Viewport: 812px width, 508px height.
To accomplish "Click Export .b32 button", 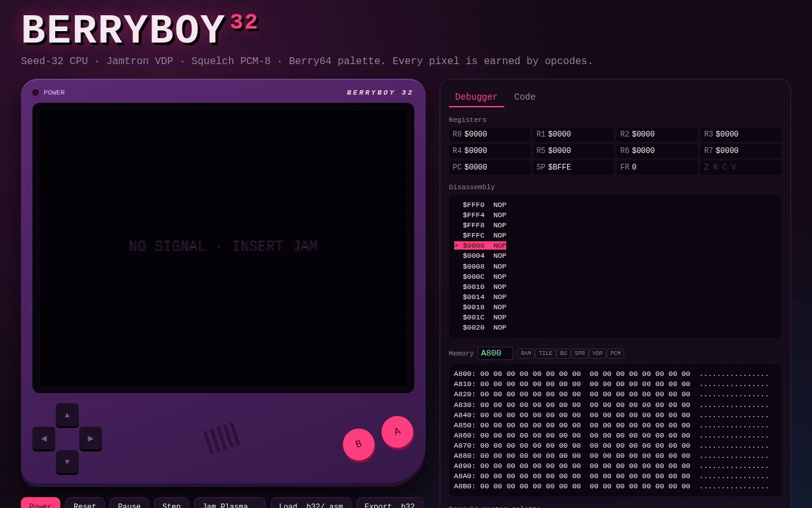I will 390,503.
